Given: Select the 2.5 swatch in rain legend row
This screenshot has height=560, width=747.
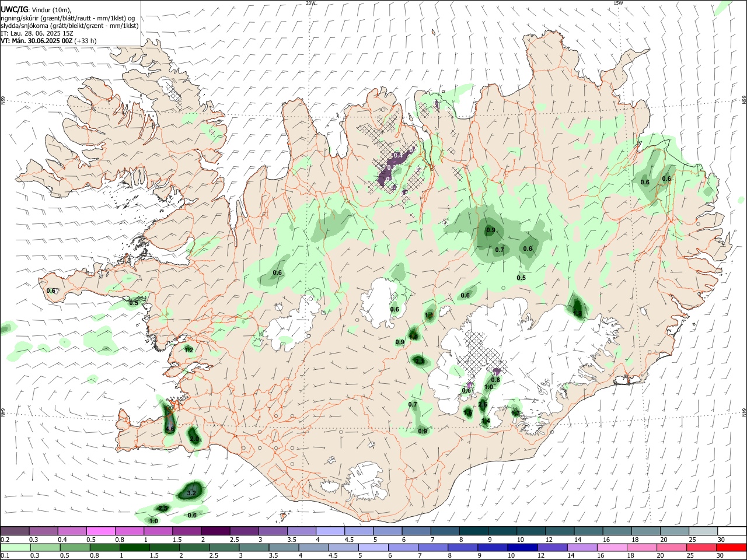Looking at the screenshot, I should point(224,547).
